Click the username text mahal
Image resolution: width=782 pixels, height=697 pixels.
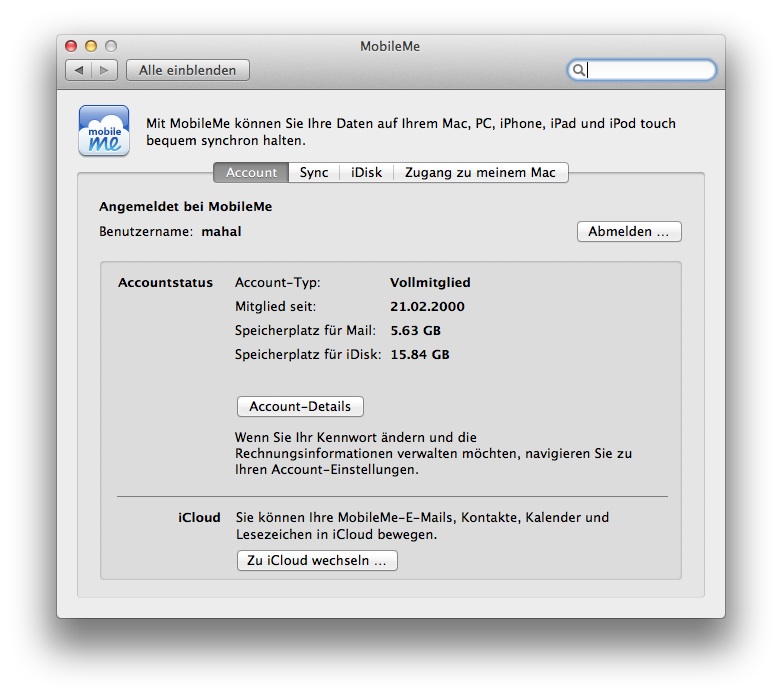tap(221, 232)
